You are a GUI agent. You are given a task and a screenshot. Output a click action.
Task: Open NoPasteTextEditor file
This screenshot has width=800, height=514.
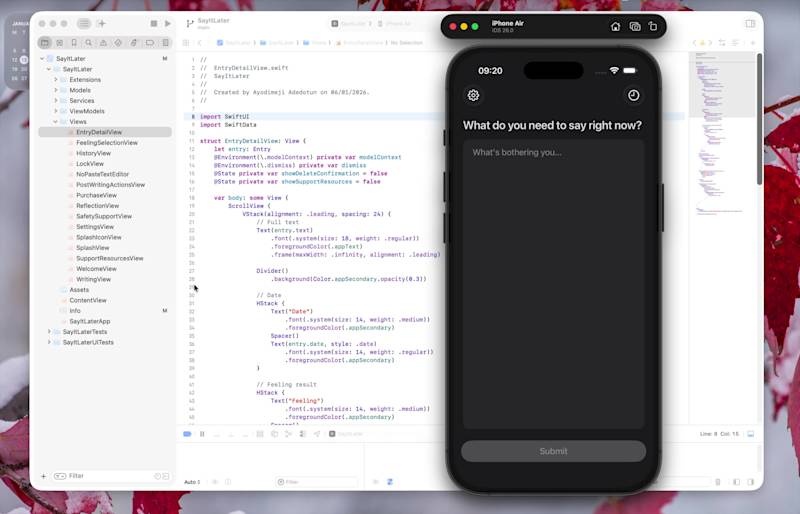(x=102, y=174)
